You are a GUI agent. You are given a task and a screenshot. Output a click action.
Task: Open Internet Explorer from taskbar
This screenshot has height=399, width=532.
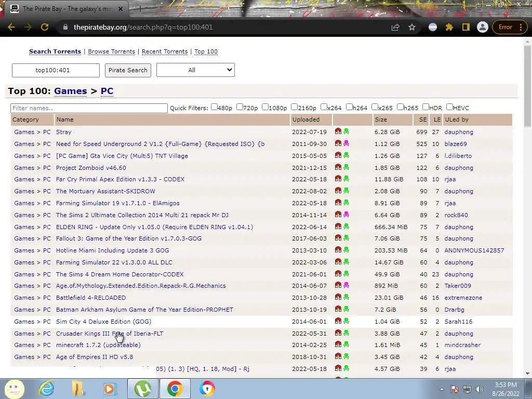46,389
